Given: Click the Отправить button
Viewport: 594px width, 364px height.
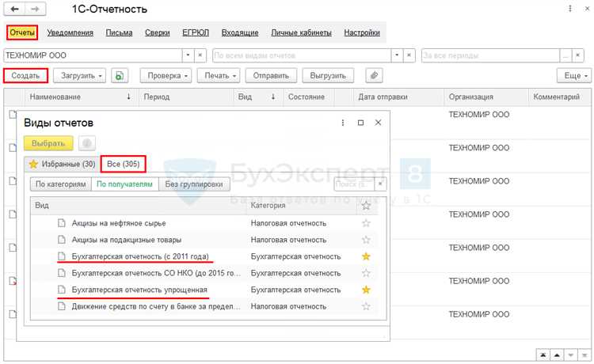Looking at the screenshot, I should coord(271,76).
